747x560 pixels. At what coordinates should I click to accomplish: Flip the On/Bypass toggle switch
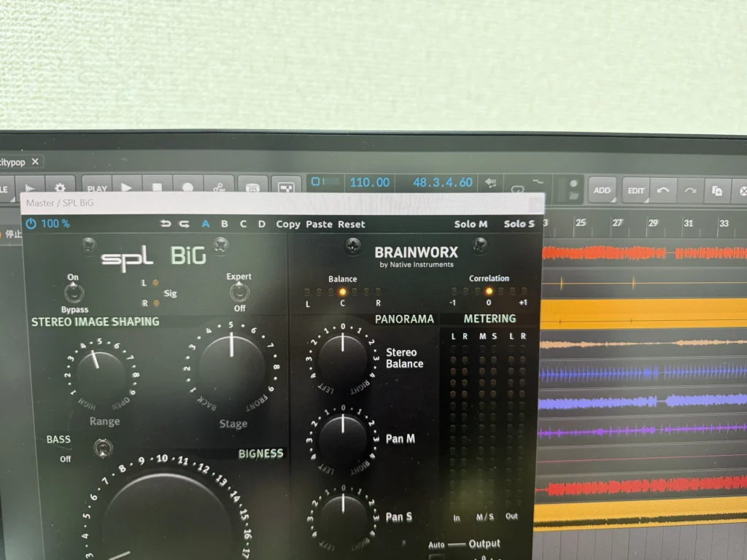click(x=73, y=293)
